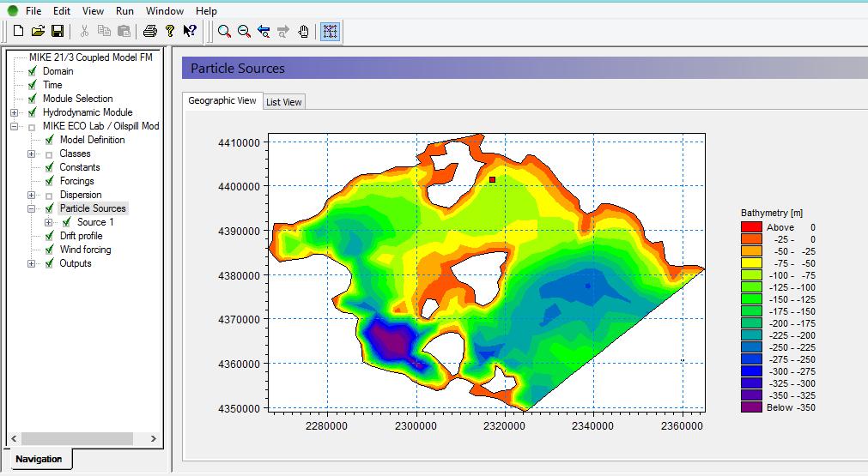Click the navigation horizontal scrollbar thumb

tap(77, 438)
